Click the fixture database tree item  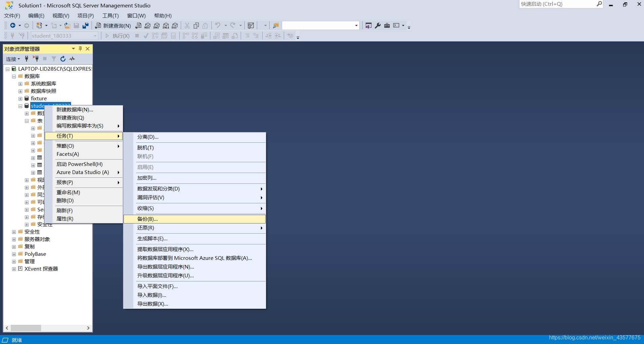39,99
